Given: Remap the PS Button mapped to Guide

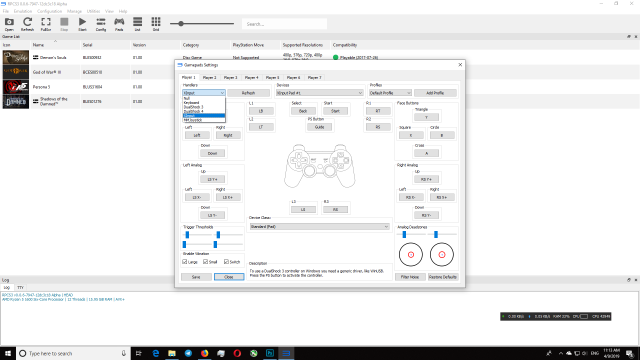Looking at the screenshot, I should [x=319, y=127].
